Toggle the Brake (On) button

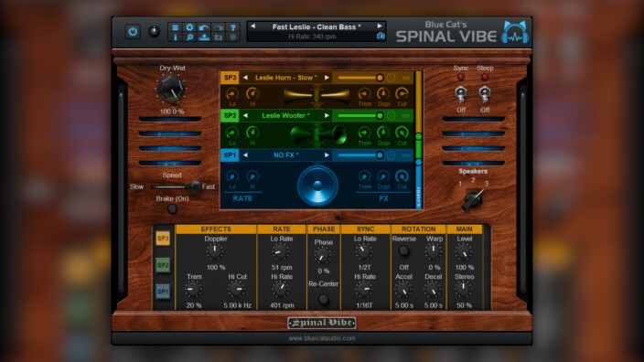click(172, 208)
